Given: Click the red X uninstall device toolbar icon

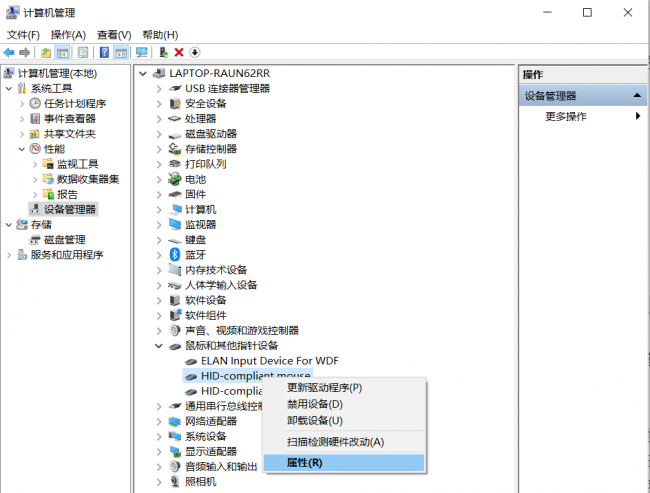Looking at the screenshot, I should coord(179,52).
